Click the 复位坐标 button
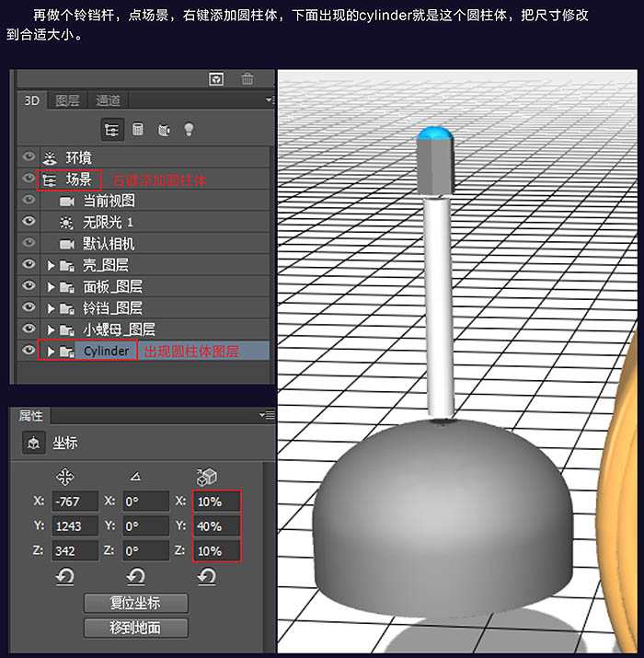Viewport: 644px width, 658px height. tap(135, 603)
